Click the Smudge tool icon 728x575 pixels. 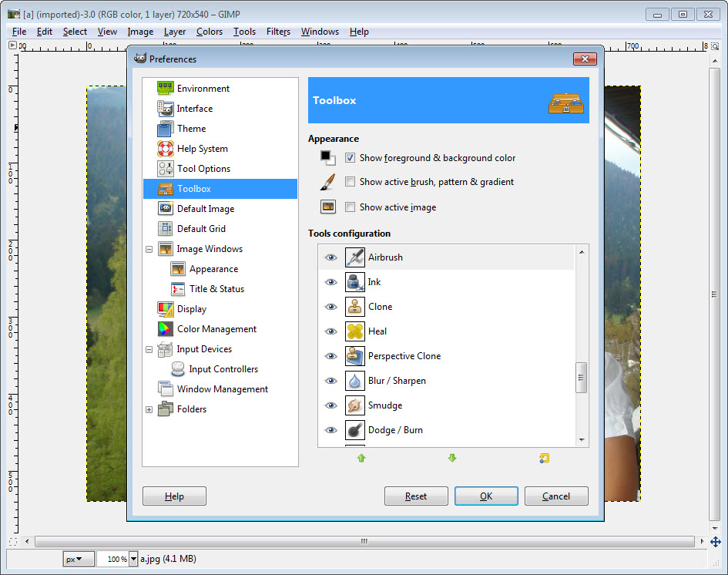coord(354,405)
